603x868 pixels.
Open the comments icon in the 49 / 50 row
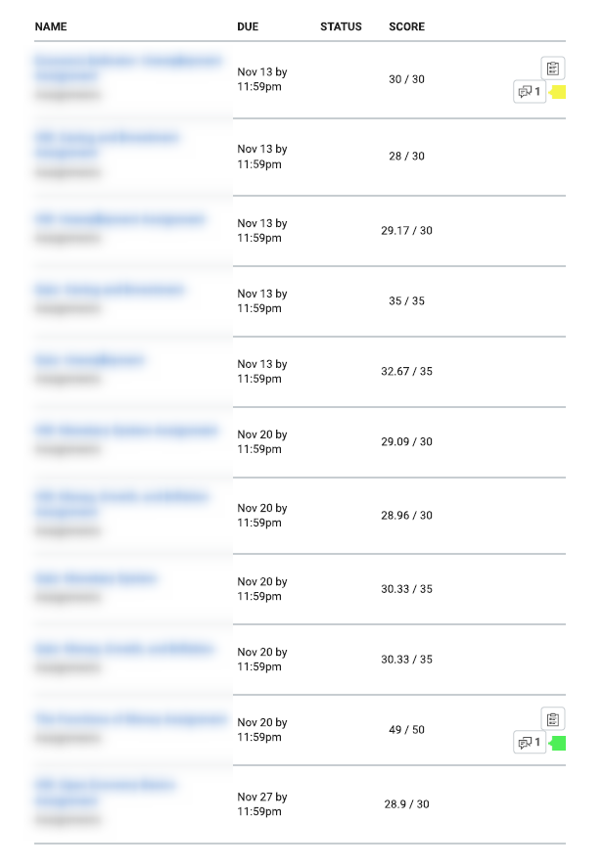530,743
